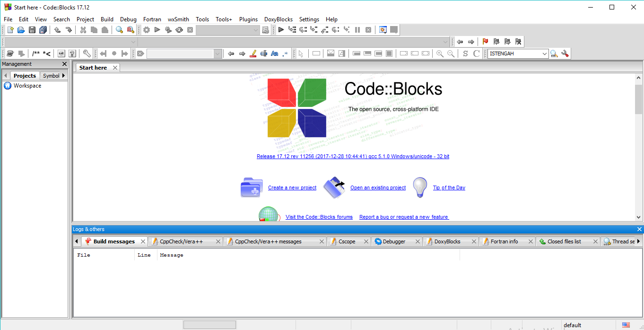644x330 pixels.
Task: Save all open files
Action: point(43,29)
